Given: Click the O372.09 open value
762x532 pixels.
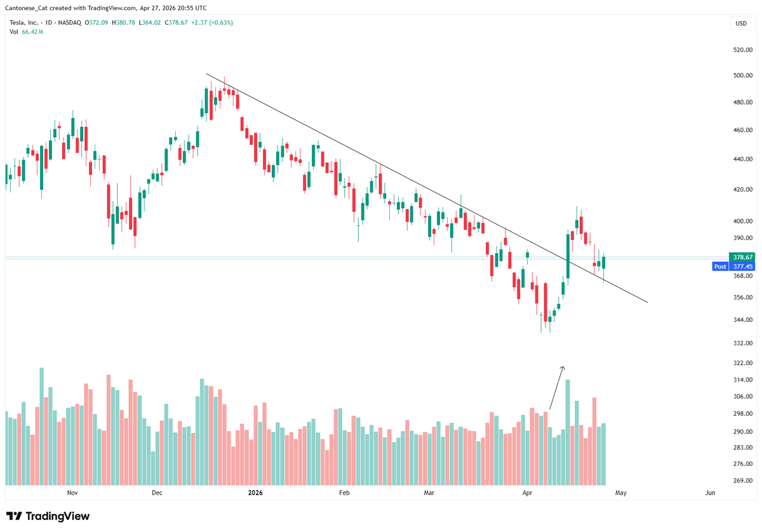Looking at the screenshot, I should (98, 23).
